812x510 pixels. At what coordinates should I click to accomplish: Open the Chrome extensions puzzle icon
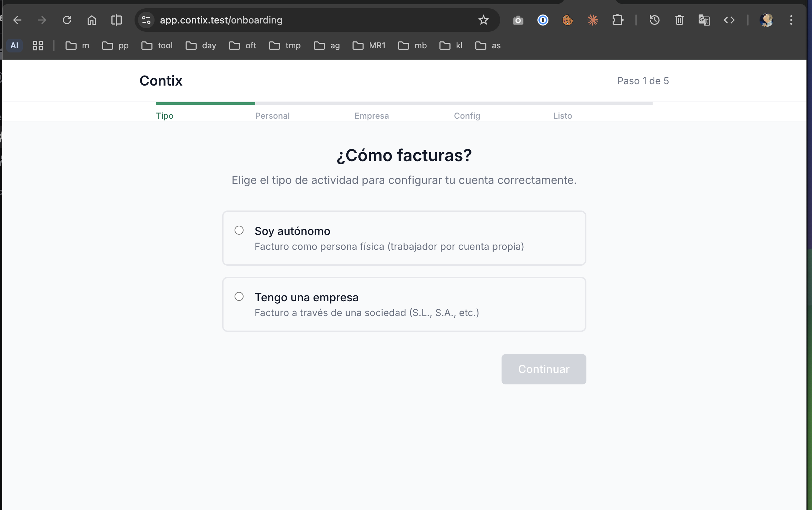click(617, 20)
